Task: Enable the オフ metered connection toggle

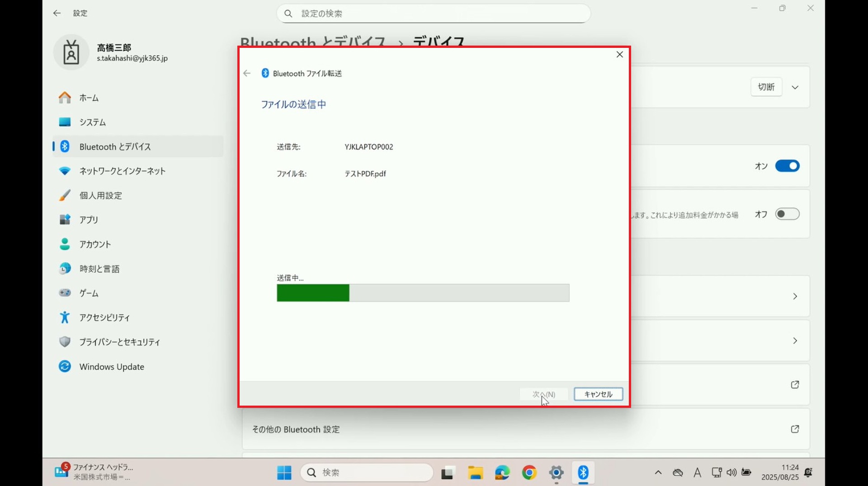Action: pos(787,214)
